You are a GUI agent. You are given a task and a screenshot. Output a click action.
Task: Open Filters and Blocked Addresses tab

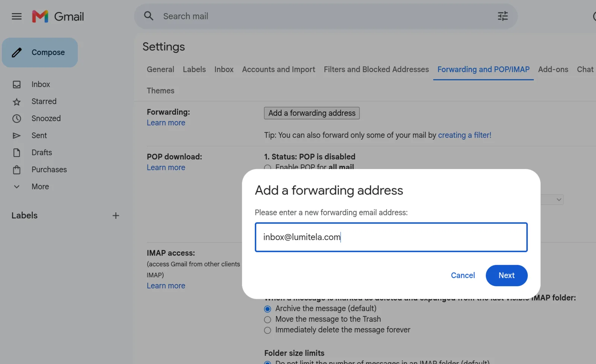376,70
